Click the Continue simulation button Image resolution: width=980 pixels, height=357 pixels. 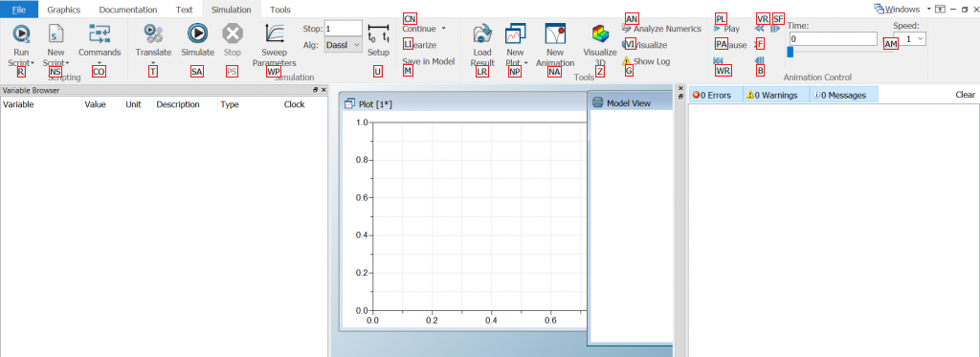point(419,28)
